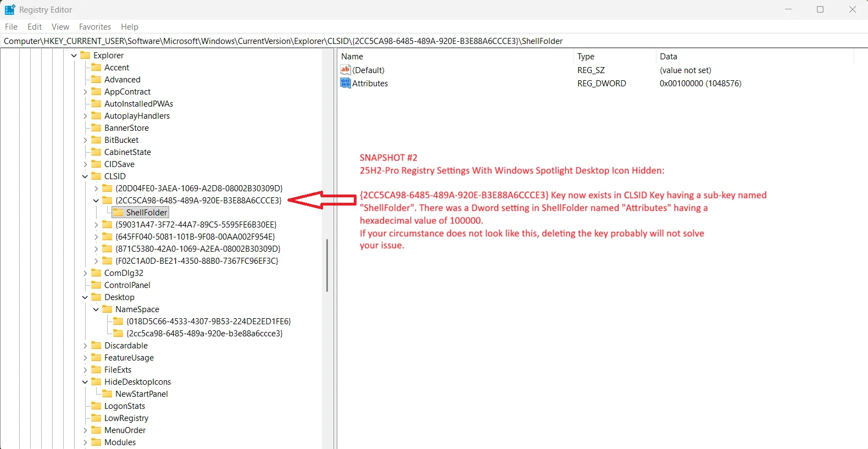Screen dimensions: 868x449
Task: Select the NameSpace tree key
Action: (137, 309)
